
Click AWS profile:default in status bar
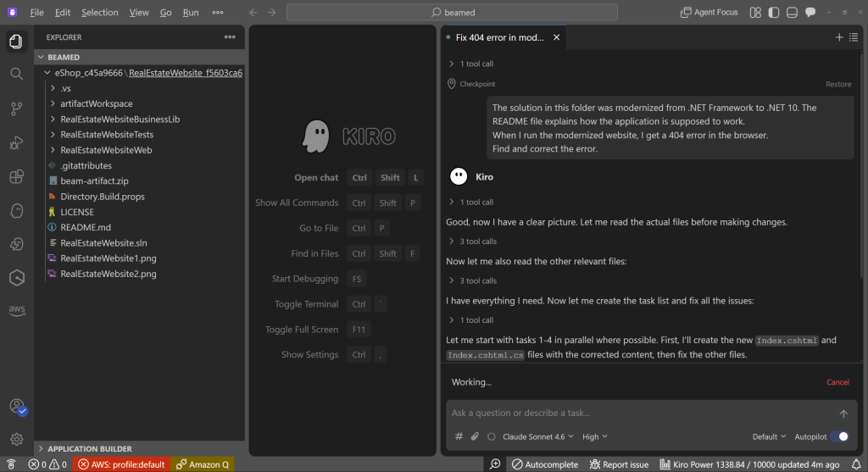coord(122,464)
